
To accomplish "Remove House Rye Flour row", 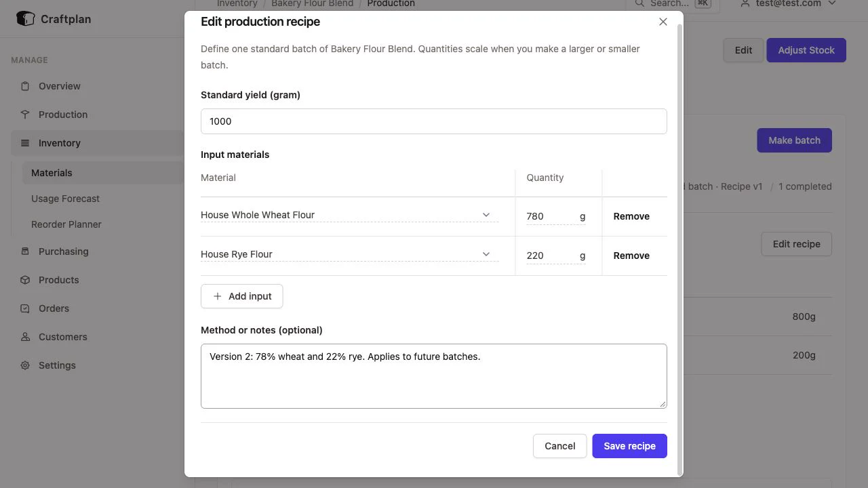I will (x=631, y=256).
